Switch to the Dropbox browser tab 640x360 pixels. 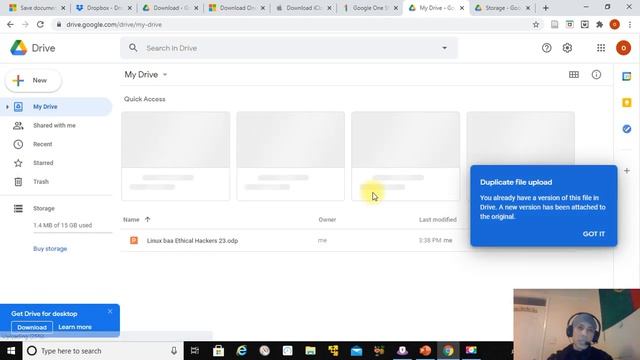pyautogui.click(x=103, y=8)
